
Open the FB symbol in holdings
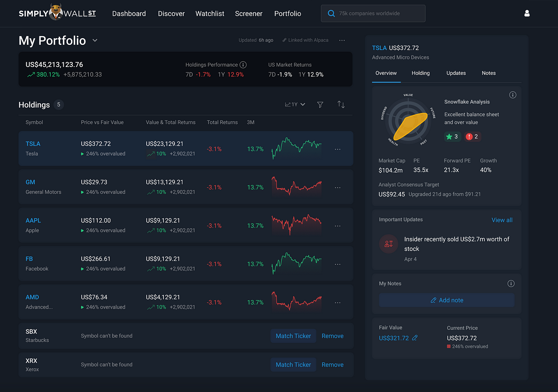click(x=29, y=259)
